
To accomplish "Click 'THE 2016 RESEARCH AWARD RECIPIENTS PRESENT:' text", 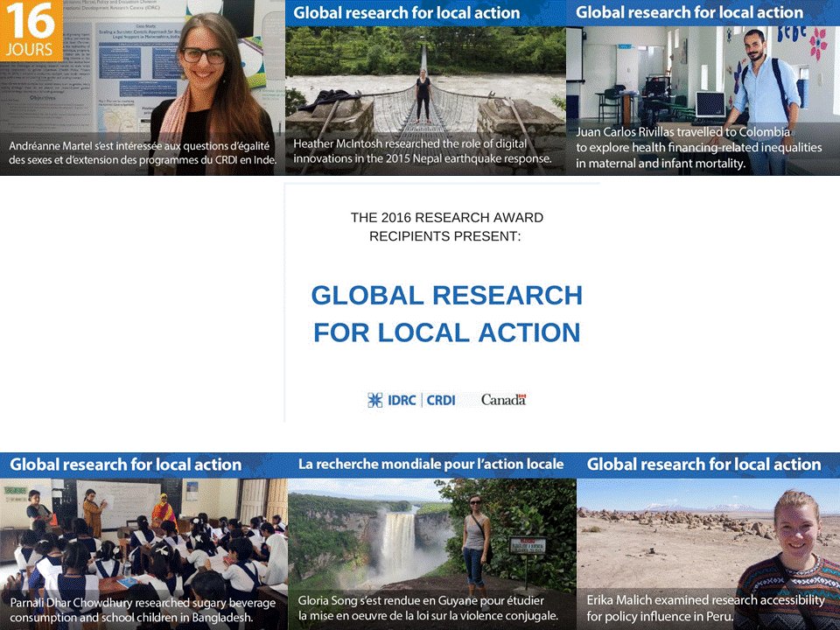I will point(446,227).
